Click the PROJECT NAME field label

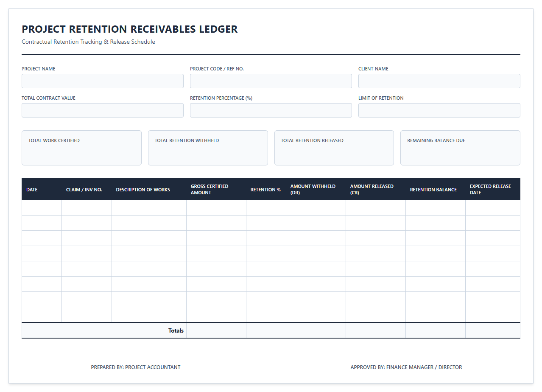click(x=39, y=69)
